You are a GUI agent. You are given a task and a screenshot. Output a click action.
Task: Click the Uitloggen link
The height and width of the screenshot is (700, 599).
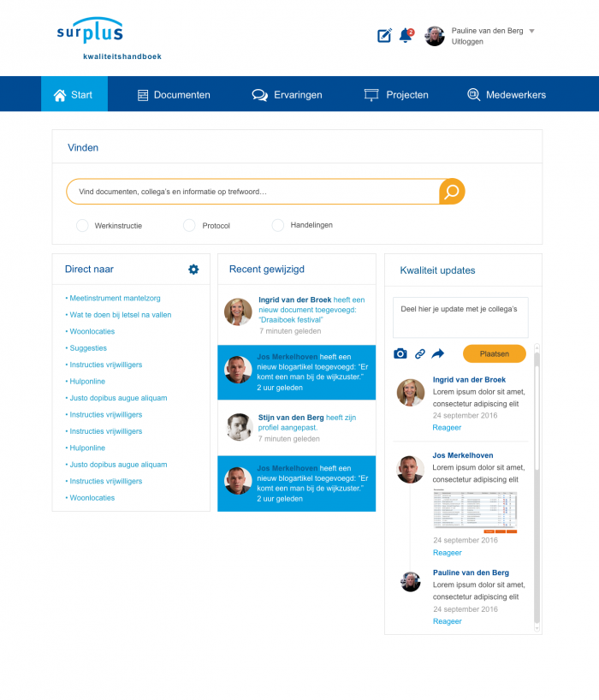pos(467,42)
